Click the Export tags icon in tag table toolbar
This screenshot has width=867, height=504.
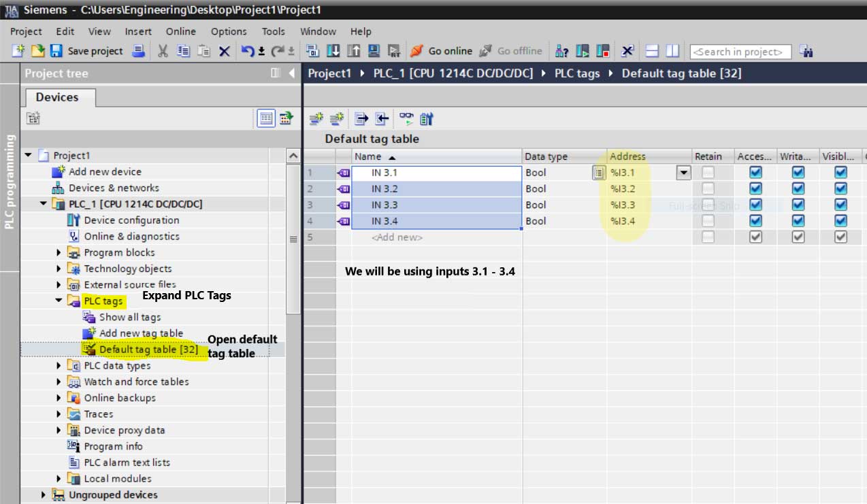(361, 119)
